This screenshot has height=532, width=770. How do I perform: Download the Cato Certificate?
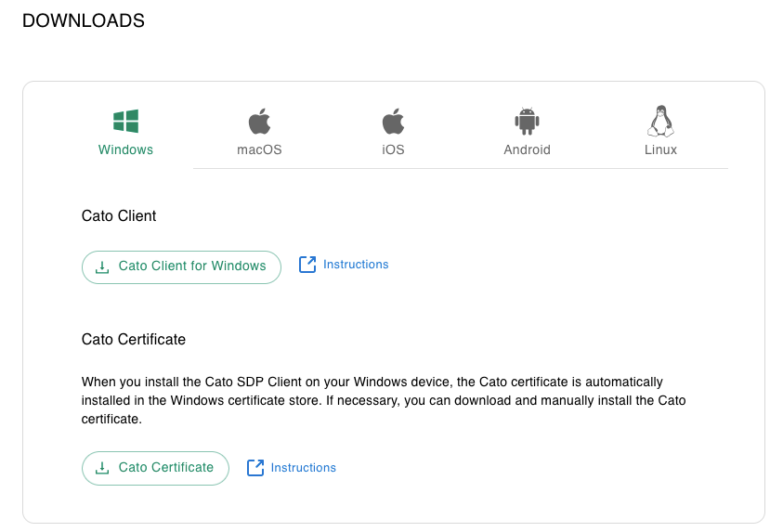[165, 468]
